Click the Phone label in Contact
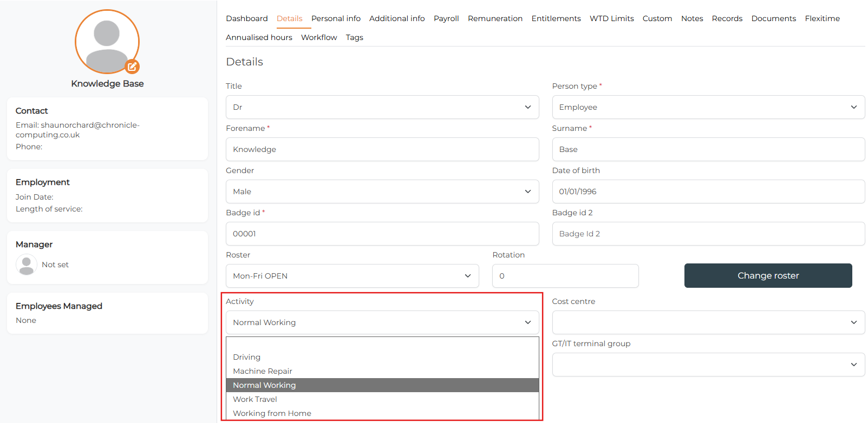Screen dimensions: 868x423 29,147
